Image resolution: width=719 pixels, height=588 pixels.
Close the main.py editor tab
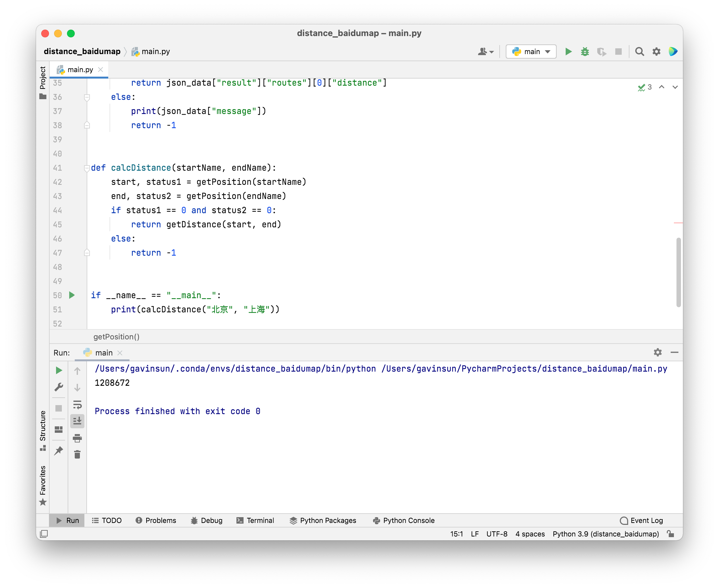(x=101, y=70)
